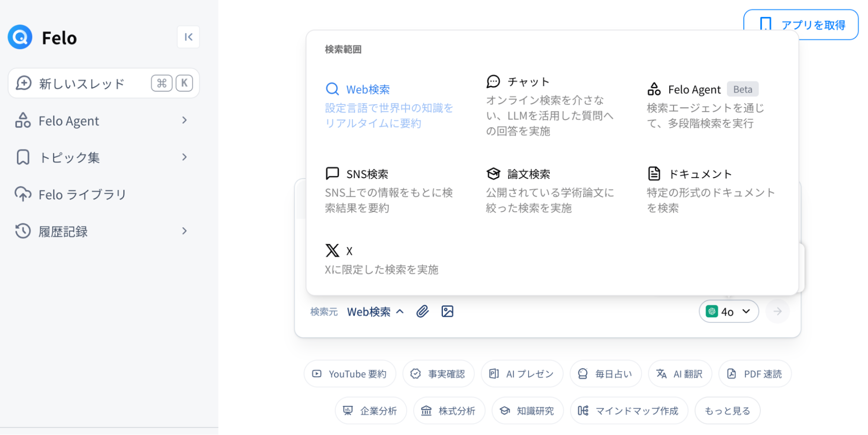Click the send arrow button
The height and width of the screenshot is (435, 868).
777,312
